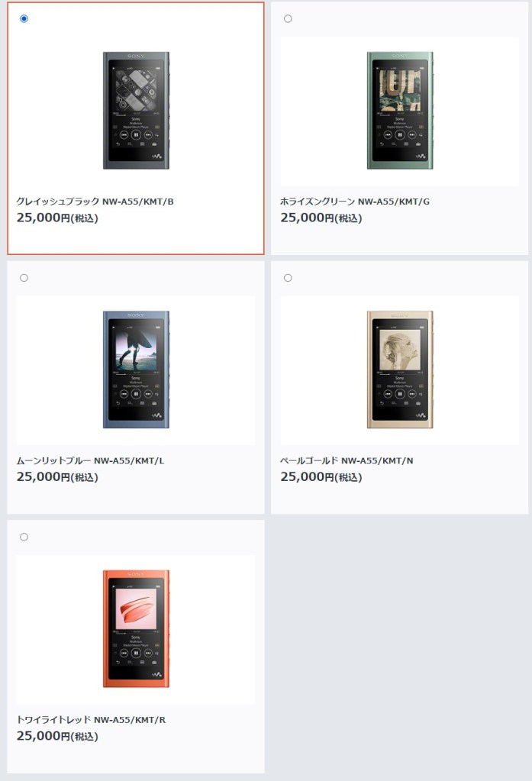The height and width of the screenshot is (781, 532).
Task: Select the ペールゴールド radio button
Action: point(288,278)
